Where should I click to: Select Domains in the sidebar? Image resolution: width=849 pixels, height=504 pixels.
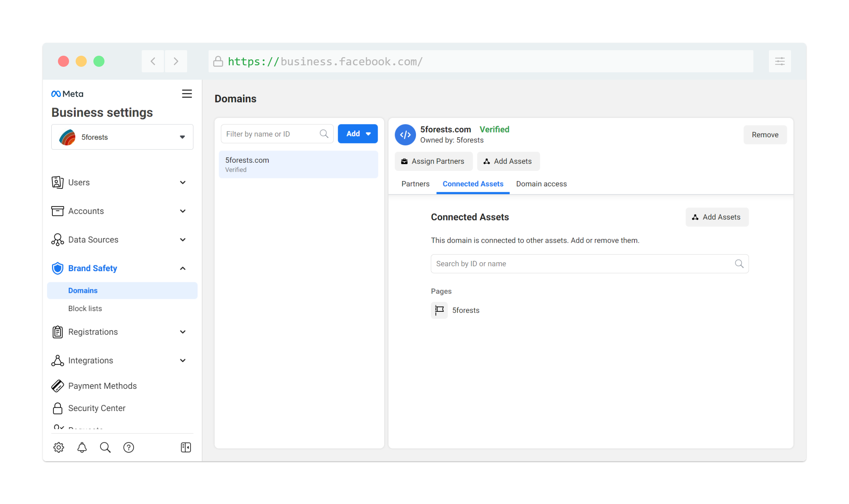click(122, 291)
